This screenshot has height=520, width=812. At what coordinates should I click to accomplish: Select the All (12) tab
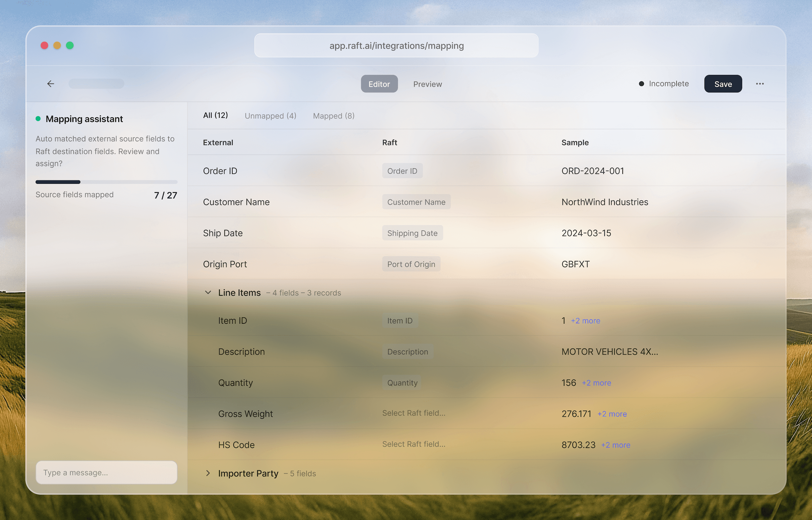tap(215, 115)
